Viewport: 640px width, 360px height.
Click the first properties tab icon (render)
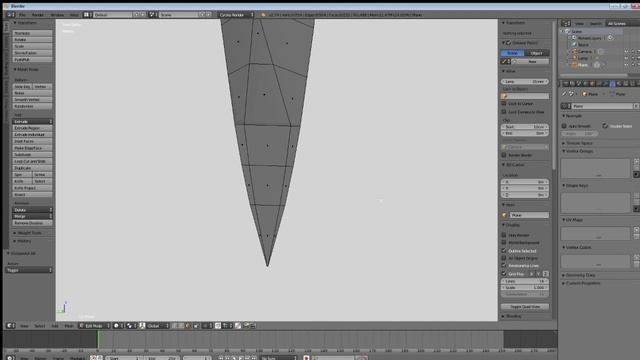tap(566, 84)
